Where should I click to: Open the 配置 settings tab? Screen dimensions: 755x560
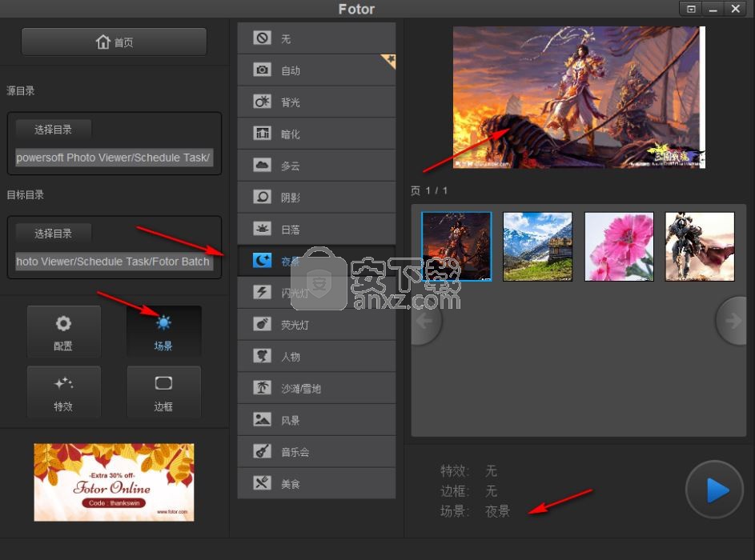click(63, 331)
